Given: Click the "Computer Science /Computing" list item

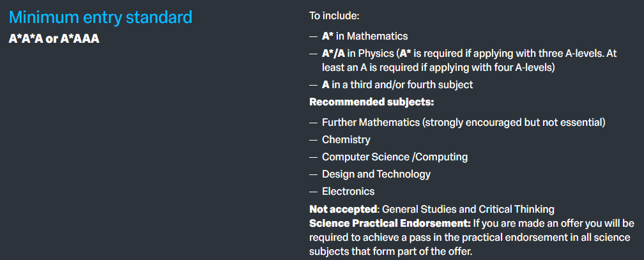Looking at the screenshot, I should pyautogui.click(x=395, y=157).
